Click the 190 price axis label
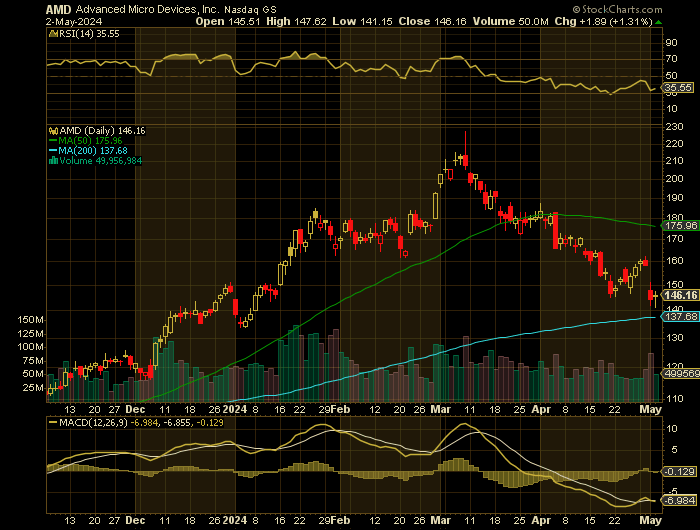The height and width of the screenshot is (530, 700). 675,198
